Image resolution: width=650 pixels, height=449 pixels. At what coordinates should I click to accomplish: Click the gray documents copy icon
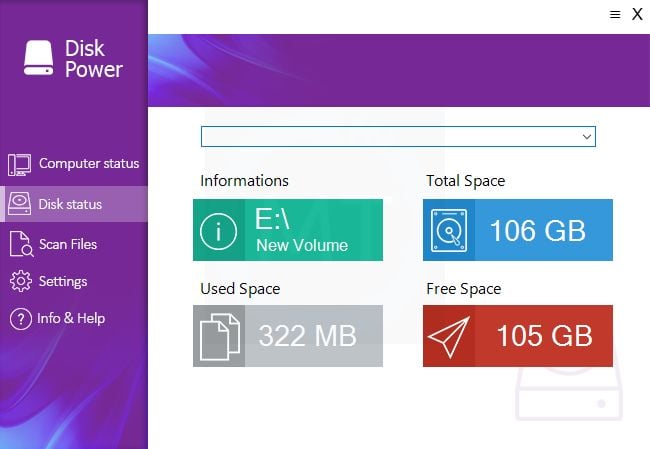pos(220,337)
